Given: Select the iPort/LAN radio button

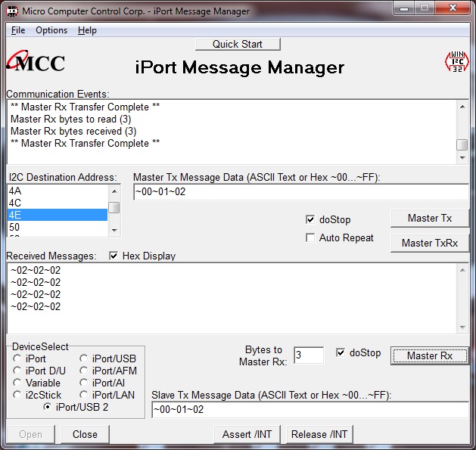Looking at the screenshot, I should [x=84, y=395].
